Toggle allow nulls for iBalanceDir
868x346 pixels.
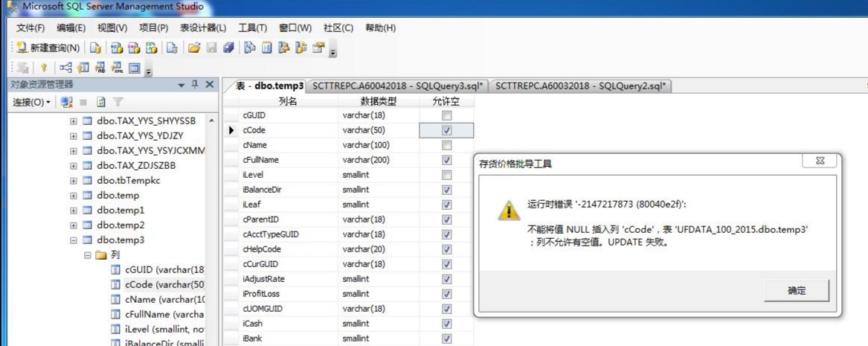pos(447,190)
